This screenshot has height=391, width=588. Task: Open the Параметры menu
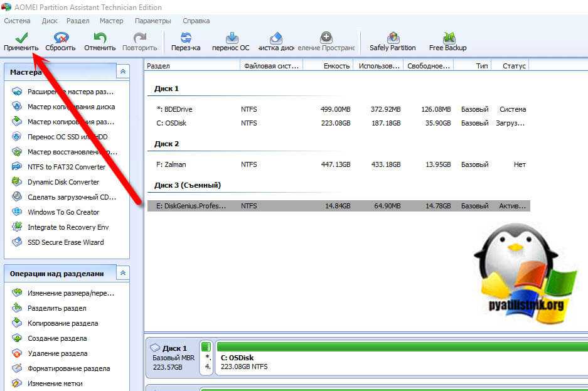[x=153, y=21]
